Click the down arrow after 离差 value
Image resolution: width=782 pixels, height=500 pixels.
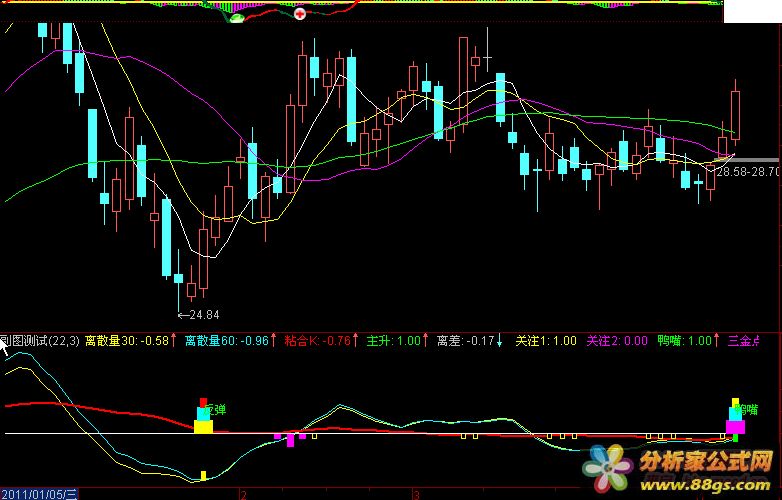[x=499, y=341]
